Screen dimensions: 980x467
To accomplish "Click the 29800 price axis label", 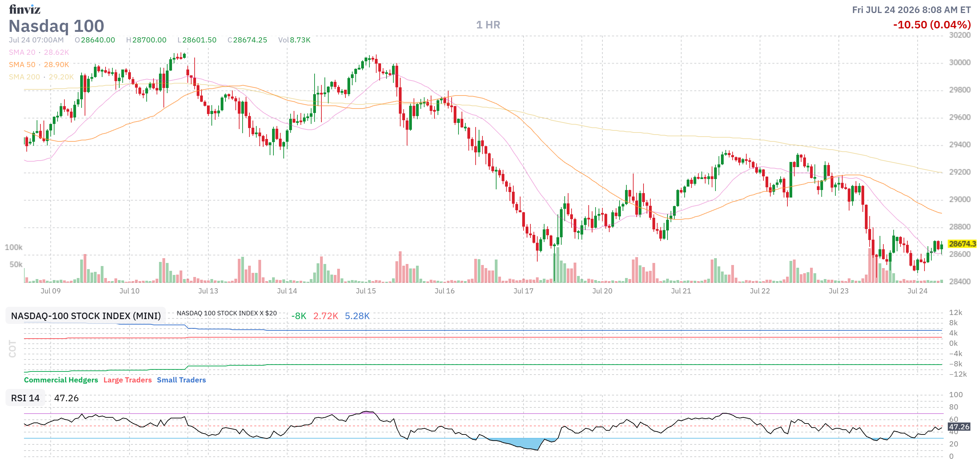I will 960,90.
